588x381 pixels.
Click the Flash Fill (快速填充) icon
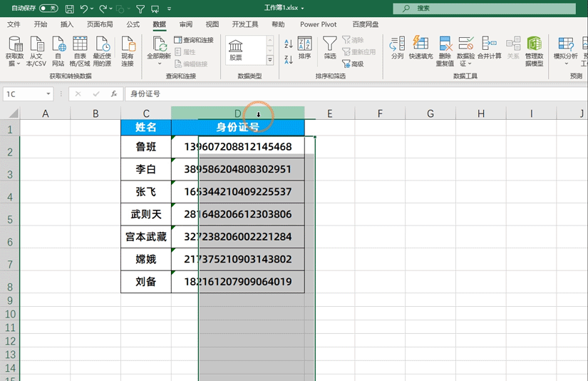(421, 44)
